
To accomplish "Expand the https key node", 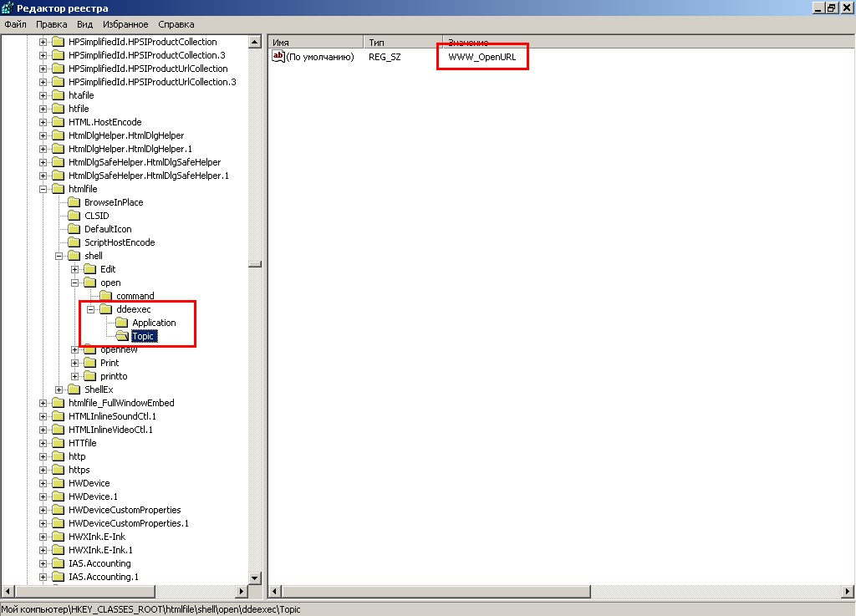I will [x=43, y=470].
